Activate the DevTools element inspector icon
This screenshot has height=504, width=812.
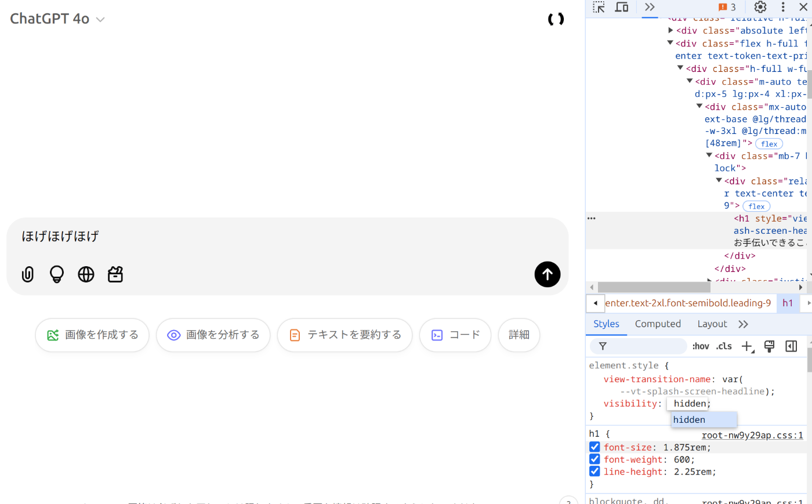pyautogui.click(x=599, y=7)
